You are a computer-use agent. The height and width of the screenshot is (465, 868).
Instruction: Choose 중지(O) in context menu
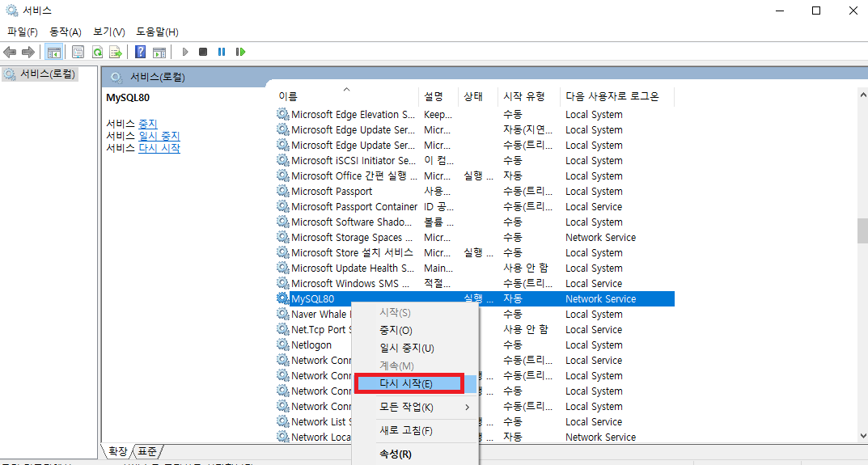[x=415, y=331]
